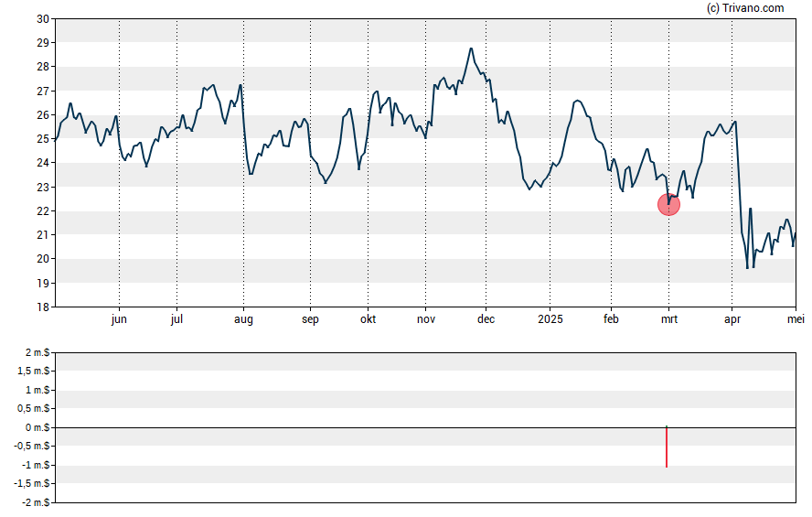Click the '(c) Trivano.com' credit text
812x517 pixels.
click(745, 7)
